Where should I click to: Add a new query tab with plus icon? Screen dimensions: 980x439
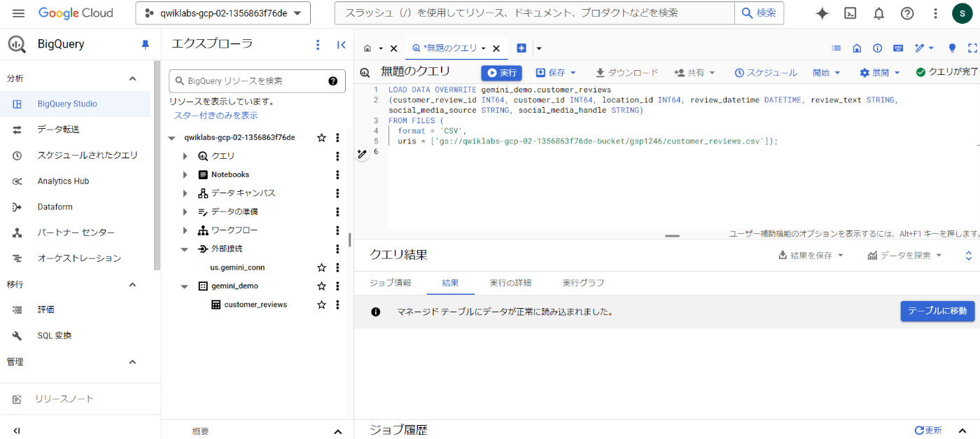click(521, 48)
